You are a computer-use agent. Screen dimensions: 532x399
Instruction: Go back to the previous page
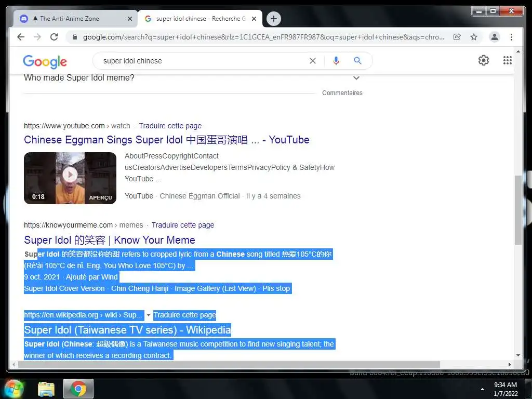tap(21, 37)
